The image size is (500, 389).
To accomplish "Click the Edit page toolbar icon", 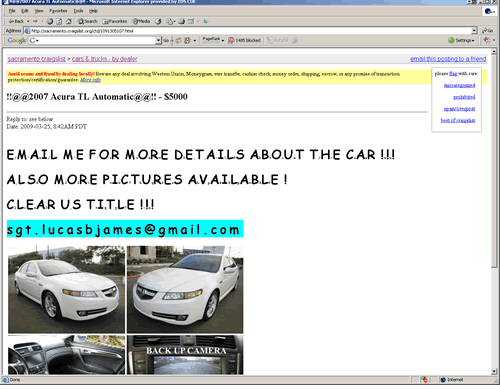I will pos(191,21).
